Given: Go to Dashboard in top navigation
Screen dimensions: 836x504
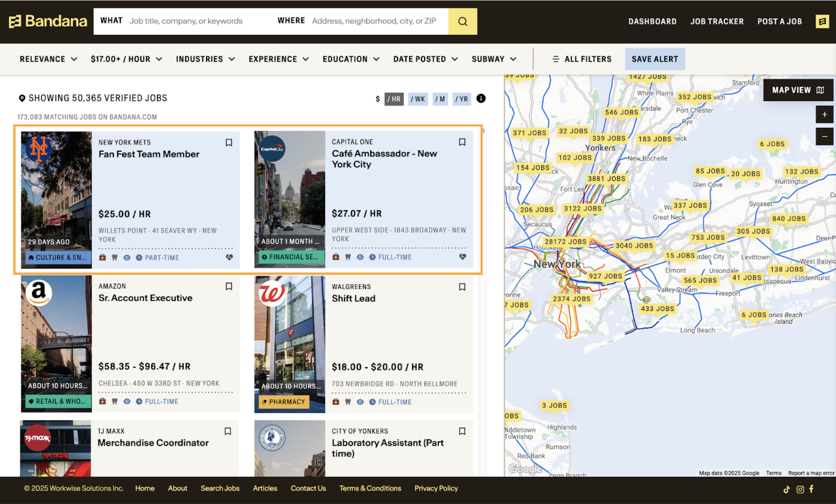Looking at the screenshot, I should [x=652, y=21].
